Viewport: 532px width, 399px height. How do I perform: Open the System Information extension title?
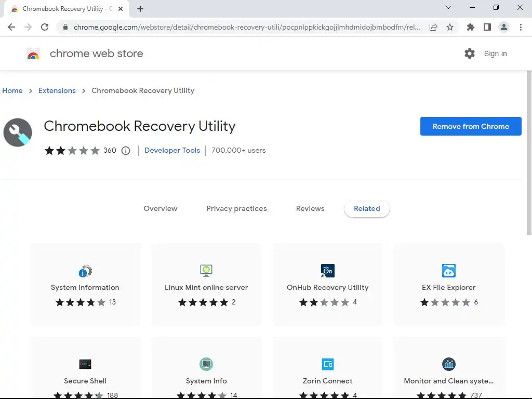coord(85,287)
